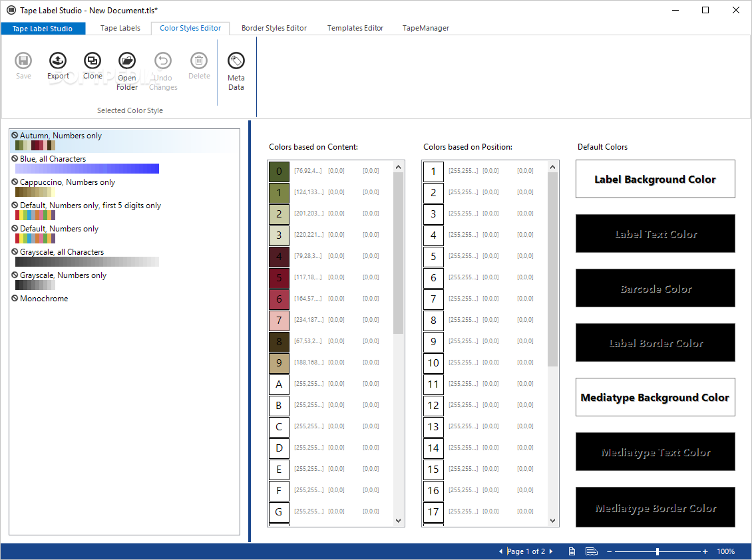The height and width of the screenshot is (560, 752).
Task: Click the [220,221...] value beside 3
Action: (309, 235)
